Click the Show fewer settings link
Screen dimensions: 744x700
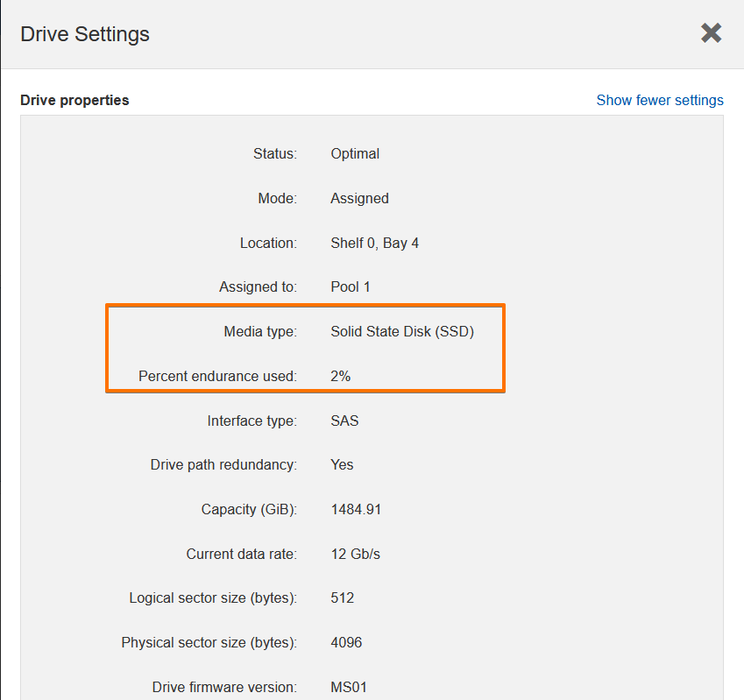pyautogui.click(x=660, y=100)
